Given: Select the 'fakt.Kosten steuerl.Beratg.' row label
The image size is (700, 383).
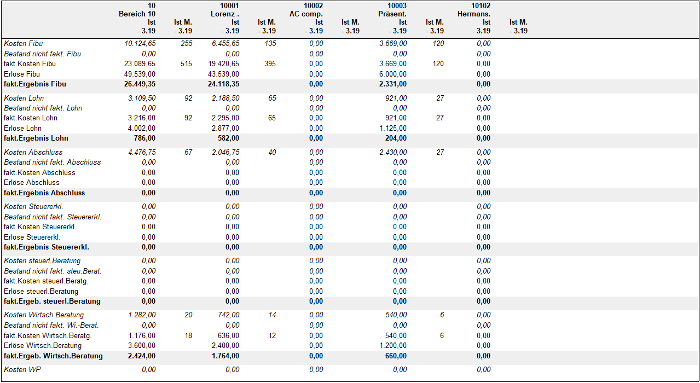Looking at the screenshot, I should click(46, 281).
